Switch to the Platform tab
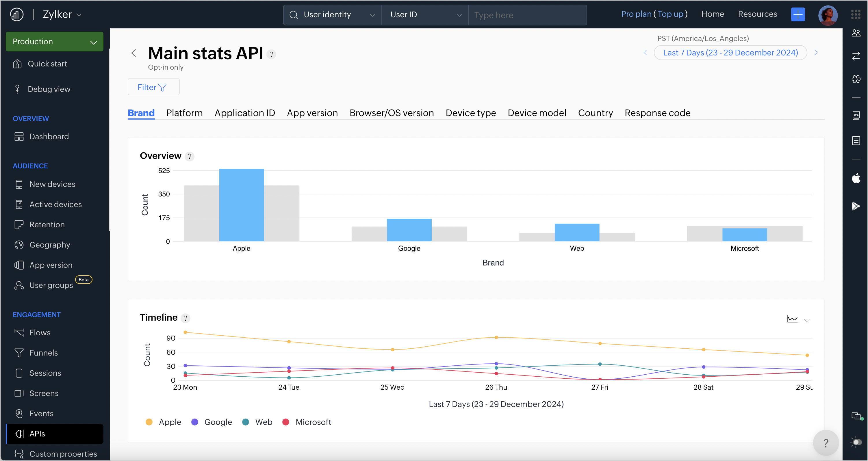 click(x=184, y=113)
